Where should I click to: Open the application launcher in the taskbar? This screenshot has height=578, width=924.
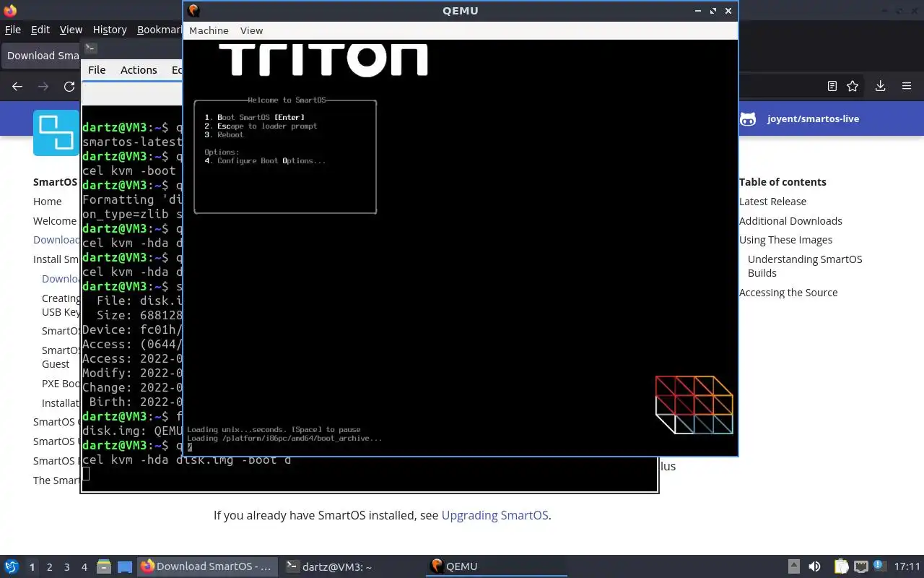[11, 566]
